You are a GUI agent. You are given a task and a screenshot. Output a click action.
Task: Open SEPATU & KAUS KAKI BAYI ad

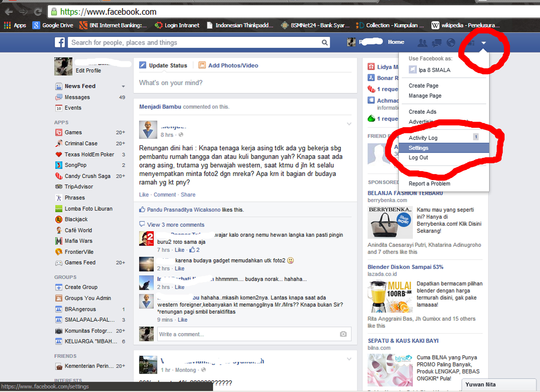403,341
